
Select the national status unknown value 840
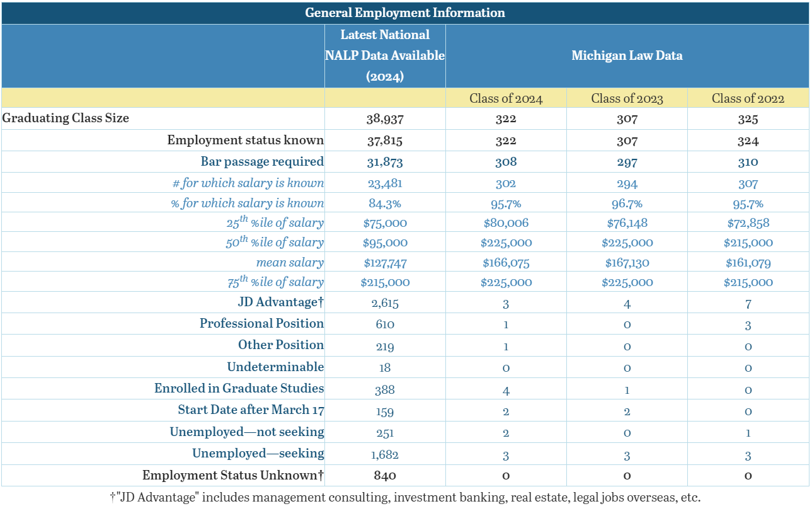385,476
